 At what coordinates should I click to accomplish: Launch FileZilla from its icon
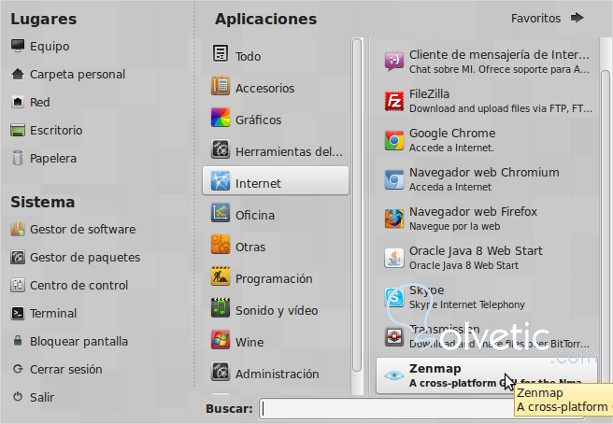click(394, 101)
